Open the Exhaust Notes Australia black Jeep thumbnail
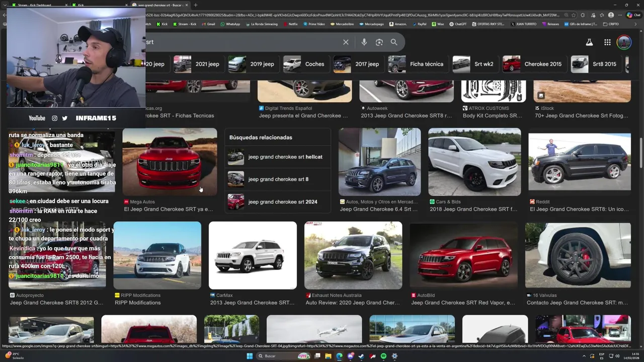The width and height of the screenshot is (644, 362). pyautogui.click(x=353, y=255)
